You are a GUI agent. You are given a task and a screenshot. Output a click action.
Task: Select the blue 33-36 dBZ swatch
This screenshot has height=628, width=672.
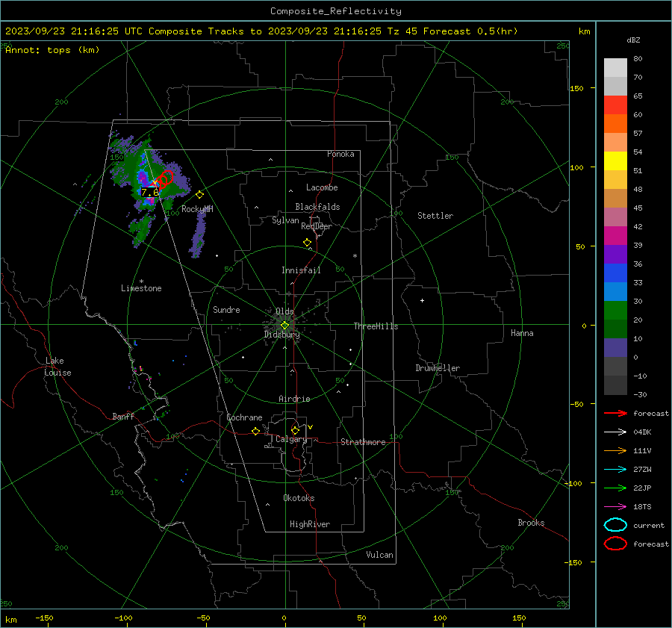(615, 273)
